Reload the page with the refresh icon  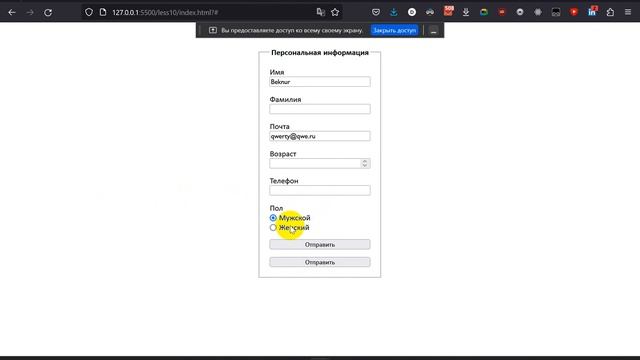48,12
